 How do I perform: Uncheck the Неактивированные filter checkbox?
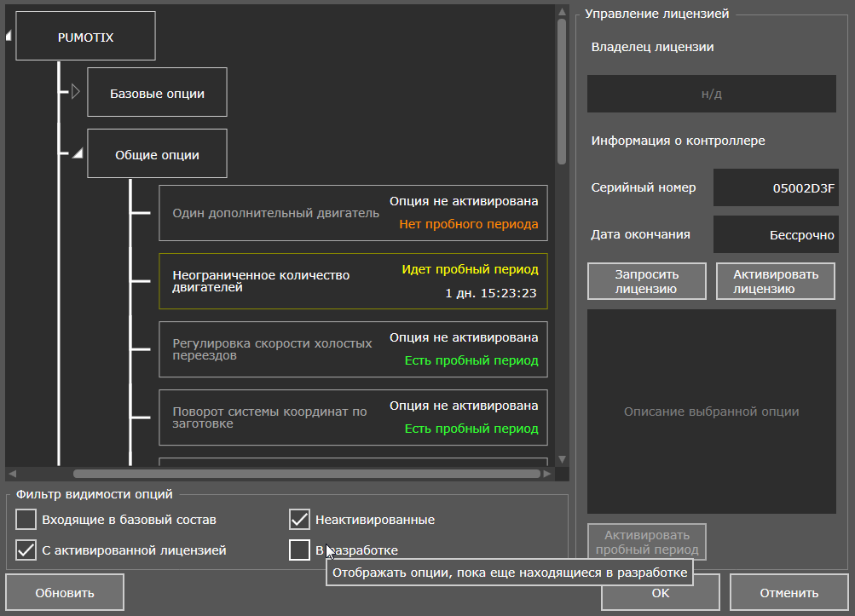(299, 519)
